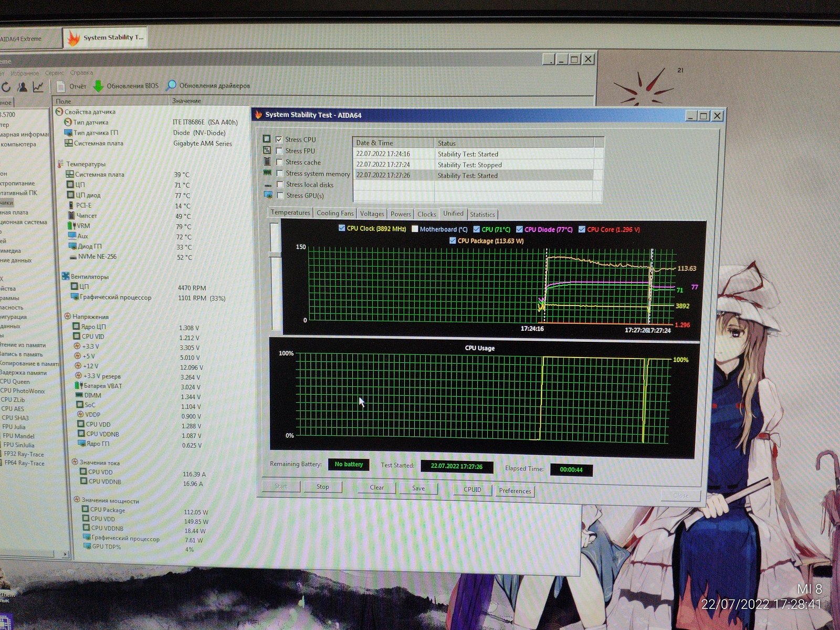Image resolution: width=840 pixels, height=630 pixels.
Task: Enable the Motherboard graph legend checkbox
Action: click(415, 229)
